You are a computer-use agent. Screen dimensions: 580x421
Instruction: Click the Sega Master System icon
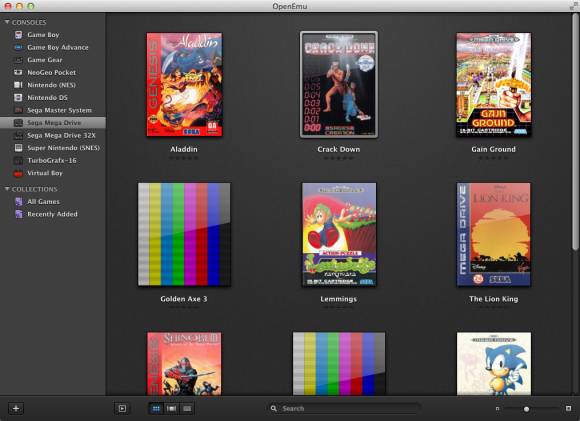pos(18,110)
